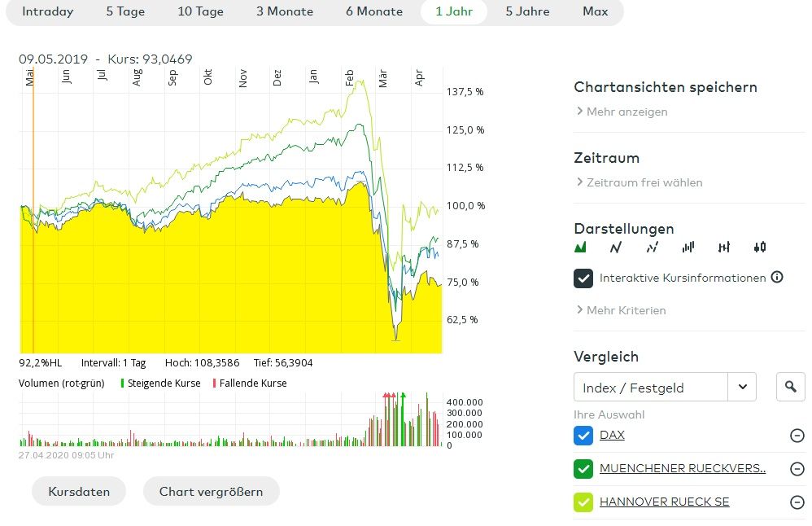Switch to solid line chart style
812x526 pixels.
(616, 248)
